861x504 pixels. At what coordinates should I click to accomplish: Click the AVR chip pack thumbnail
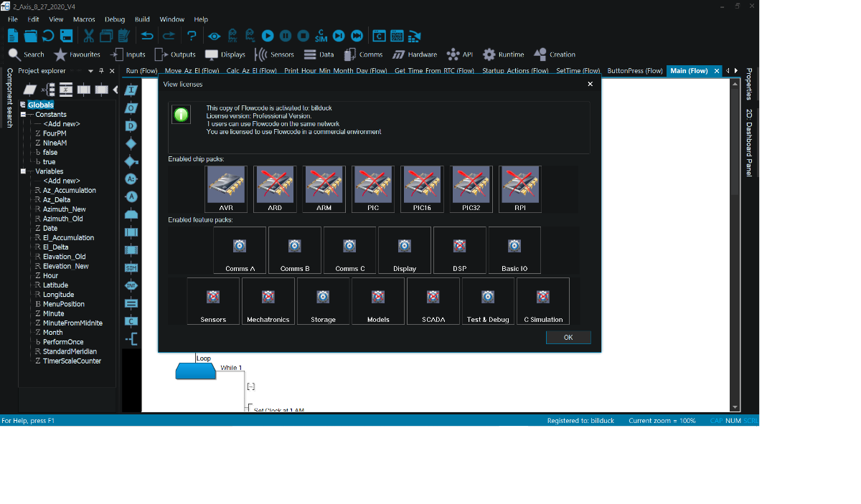point(226,189)
